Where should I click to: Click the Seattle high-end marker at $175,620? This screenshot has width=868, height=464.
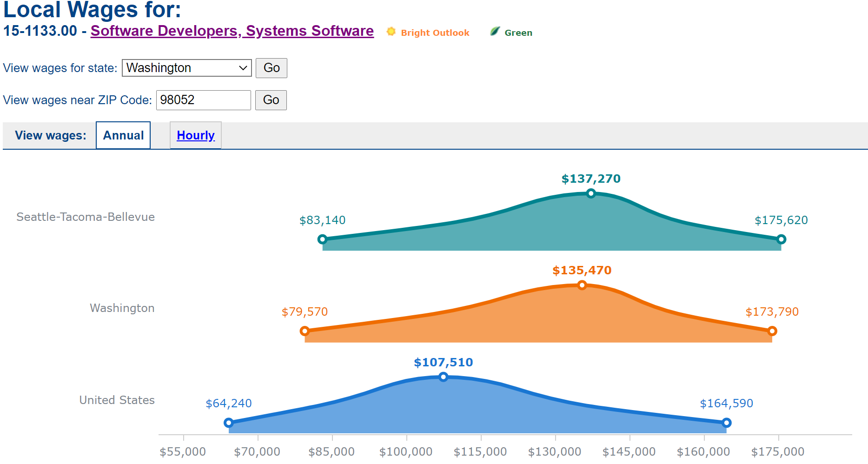coord(781,239)
